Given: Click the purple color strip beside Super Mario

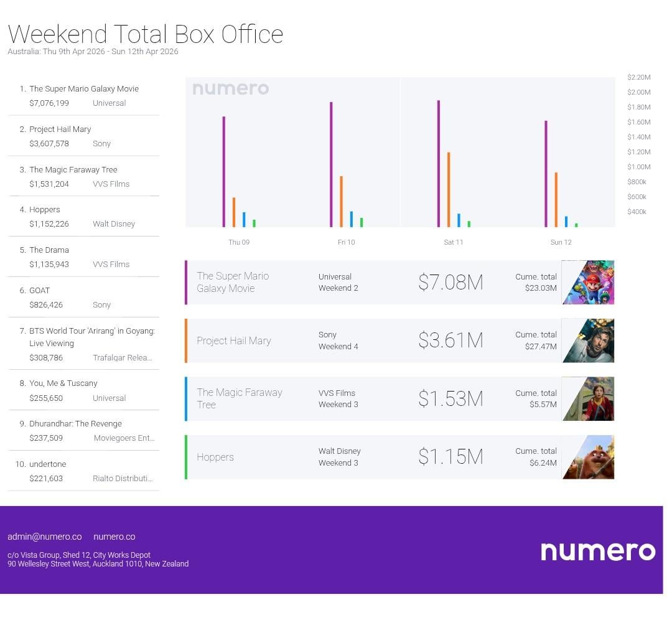Looking at the screenshot, I should coord(186,283).
